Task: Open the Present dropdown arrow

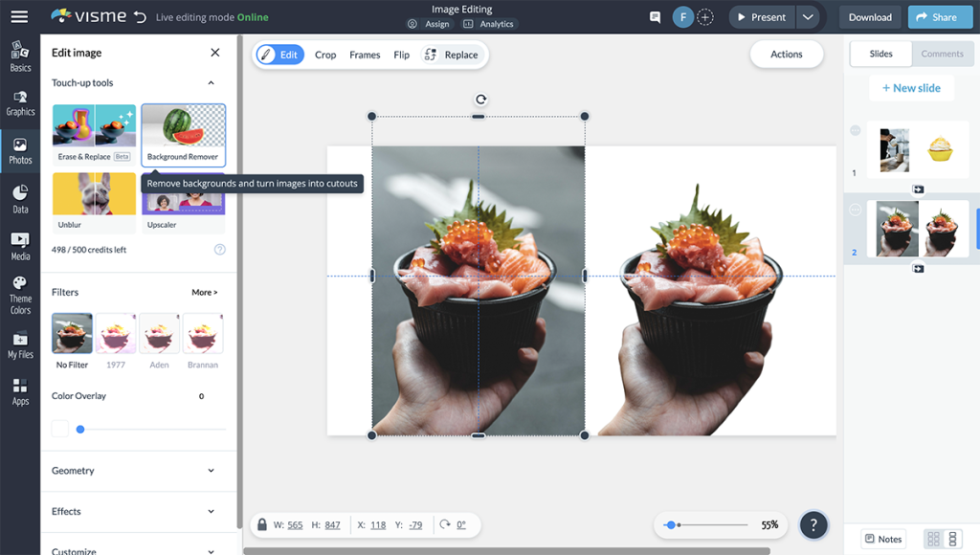Action: point(809,16)
